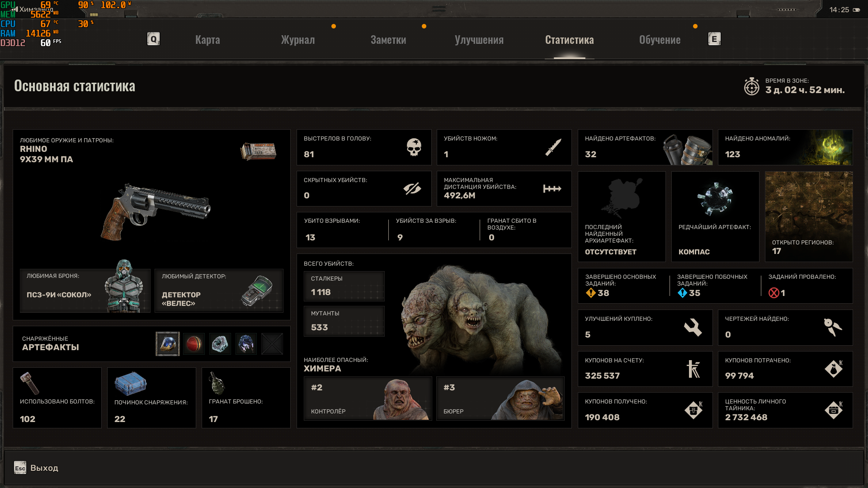Click the arch-artifact silhouette icon
Image resolution: width=868 pixels, height=488 pixels.
(x=622, y=198)
